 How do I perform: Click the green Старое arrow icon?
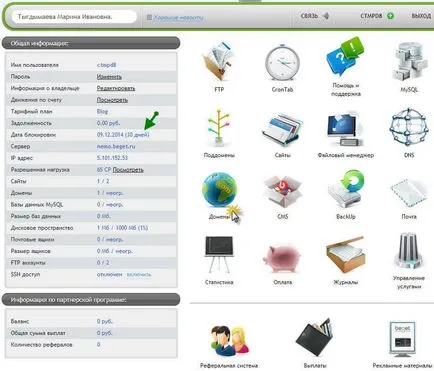390,16
